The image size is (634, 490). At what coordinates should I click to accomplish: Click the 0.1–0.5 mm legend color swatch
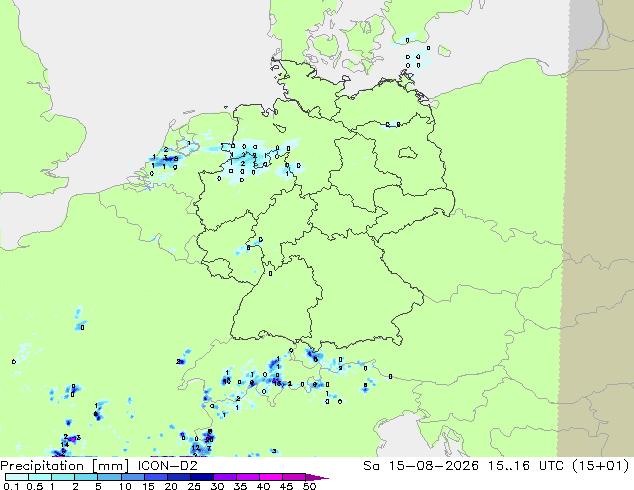coord(17,477)
